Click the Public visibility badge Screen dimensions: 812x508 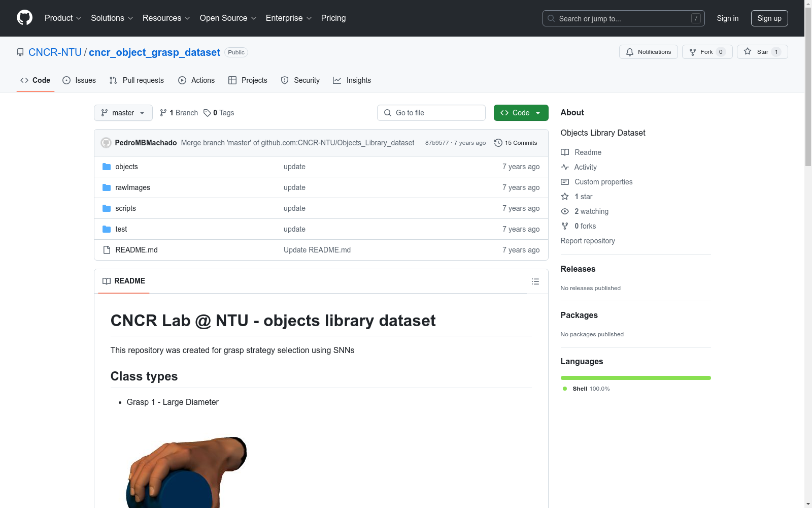236,52
